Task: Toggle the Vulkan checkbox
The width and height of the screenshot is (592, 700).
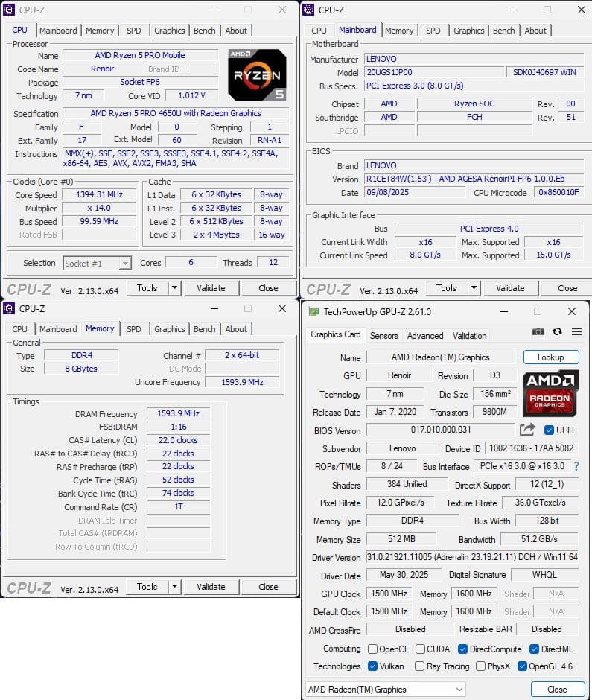Action: point(372,666)
